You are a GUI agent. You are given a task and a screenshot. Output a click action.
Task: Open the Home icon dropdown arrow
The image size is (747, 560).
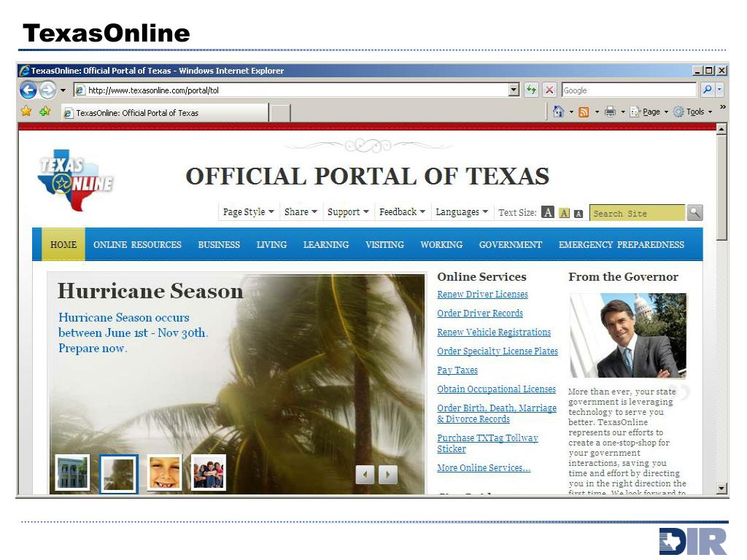coord(571,112)
